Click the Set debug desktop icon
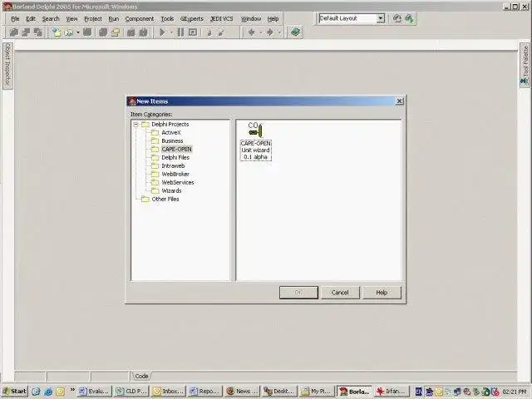The image size is (532, 399). 410,18
